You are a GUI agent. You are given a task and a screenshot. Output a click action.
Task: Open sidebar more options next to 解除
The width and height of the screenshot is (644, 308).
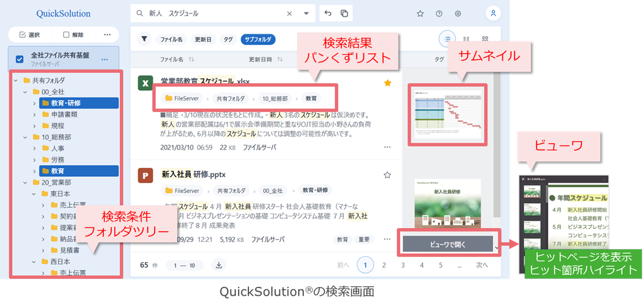coord(107,35)
